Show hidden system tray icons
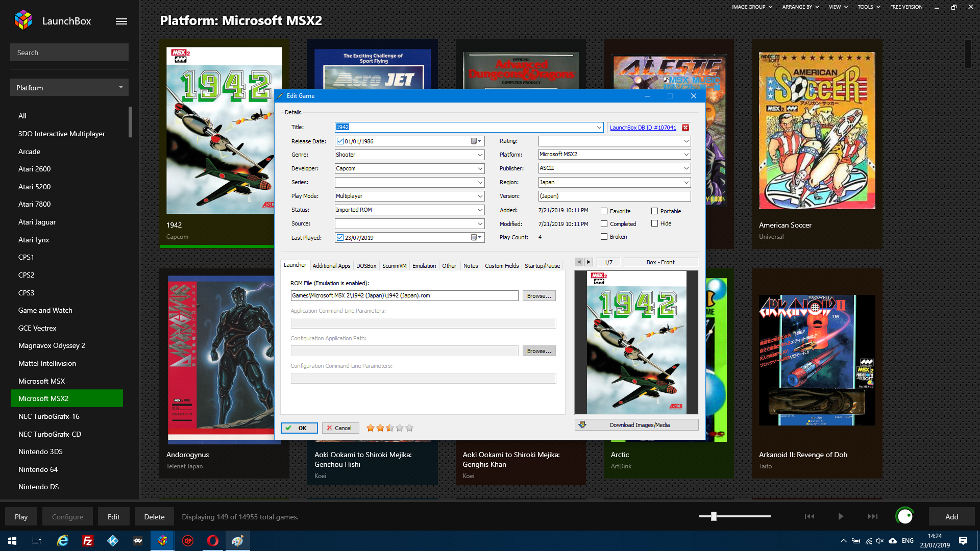This screenshot has width=980, height=551. tap(843, 541)
